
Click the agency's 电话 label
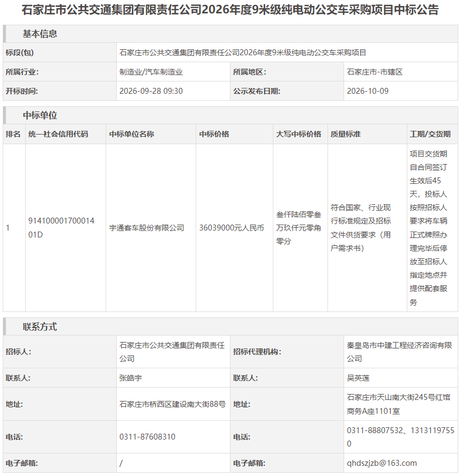point(242,437)
